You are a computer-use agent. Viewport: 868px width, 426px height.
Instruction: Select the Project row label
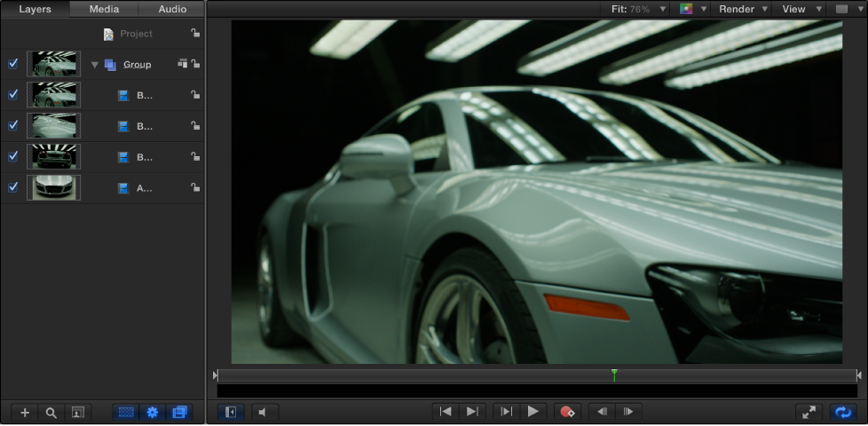[x=136, y=34]
